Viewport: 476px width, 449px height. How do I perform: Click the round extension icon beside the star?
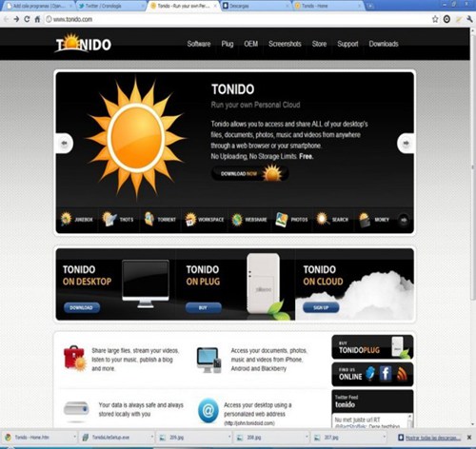[446, 19]
